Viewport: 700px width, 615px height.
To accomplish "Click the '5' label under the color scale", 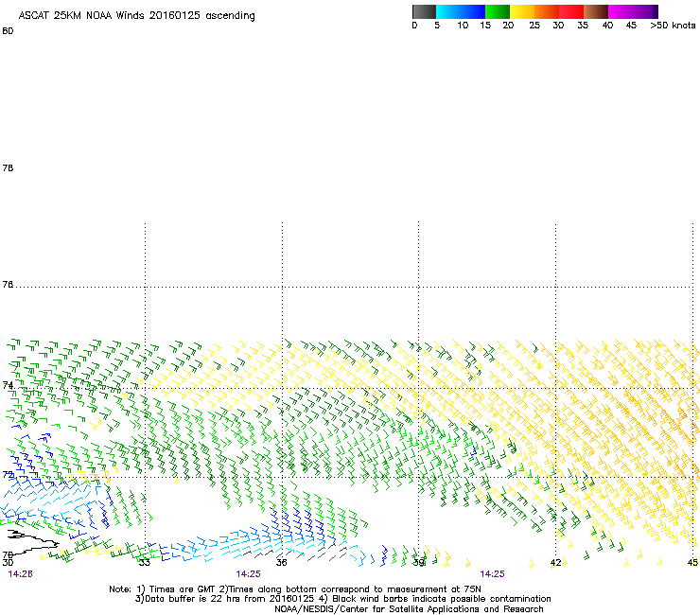I will [437, 26].
